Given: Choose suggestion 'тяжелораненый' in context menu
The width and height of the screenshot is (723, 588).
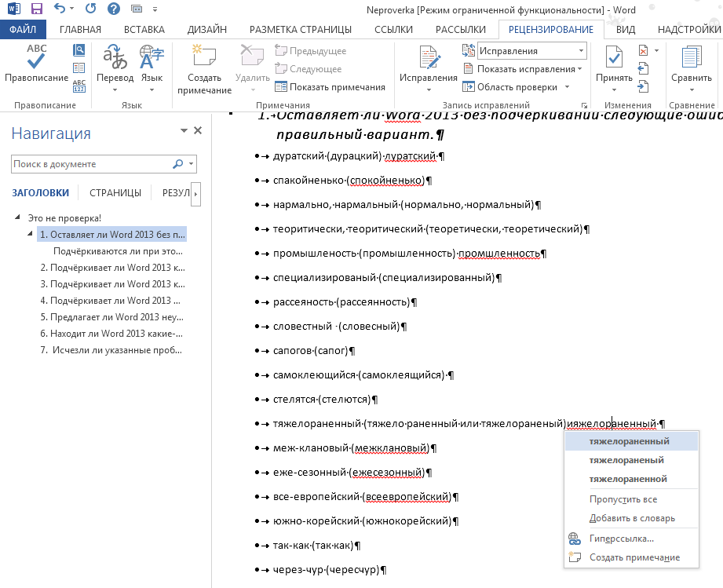Looking at the screenshot, I should tap(631, 460).
